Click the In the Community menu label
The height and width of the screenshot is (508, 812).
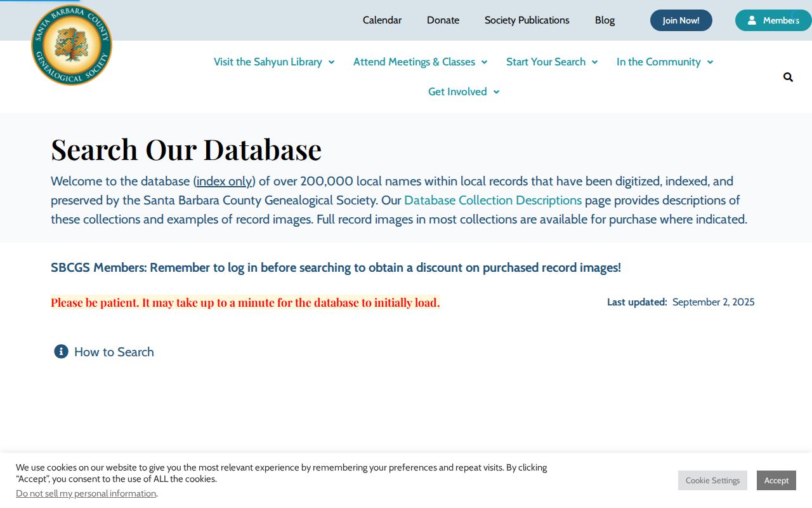pyautogui.click(x=658, y=62)
